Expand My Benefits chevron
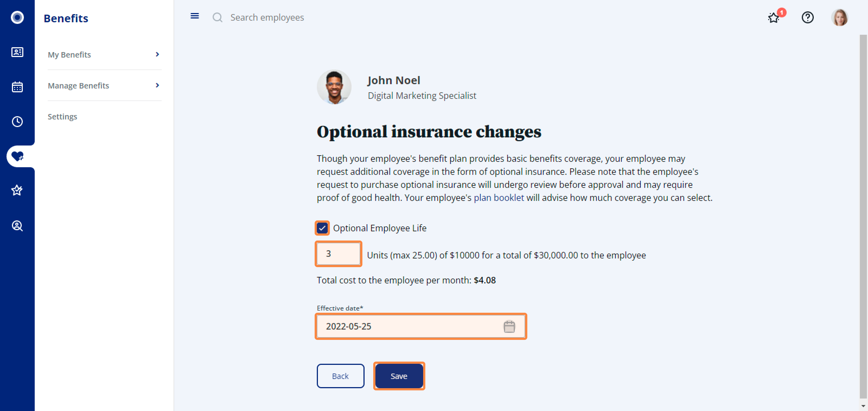The width and height of the screenshot is (868, 411). 157,54
